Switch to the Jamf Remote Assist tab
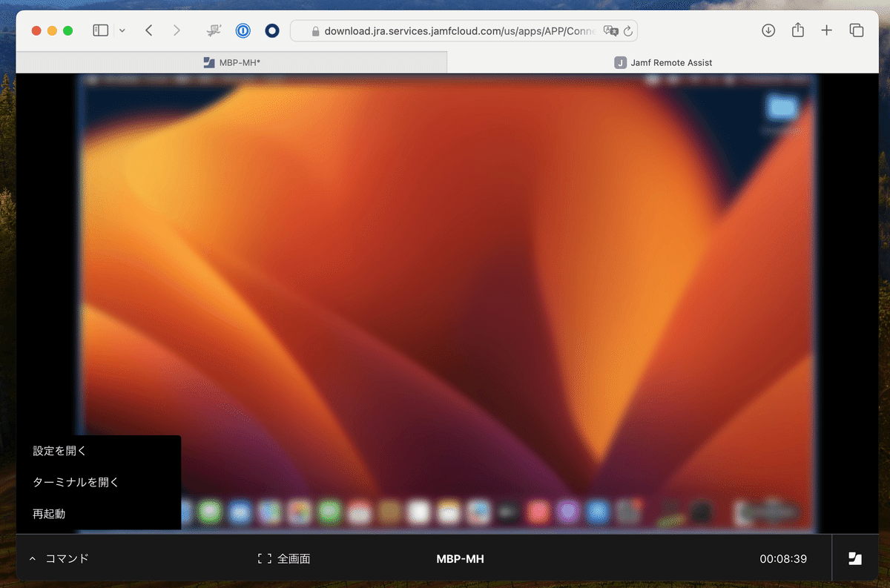 662,62
